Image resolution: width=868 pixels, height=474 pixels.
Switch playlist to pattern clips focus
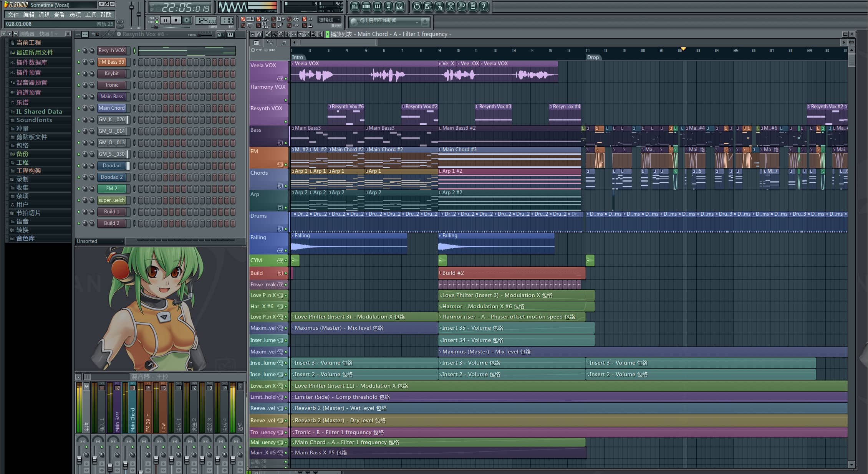click(284, 43)
